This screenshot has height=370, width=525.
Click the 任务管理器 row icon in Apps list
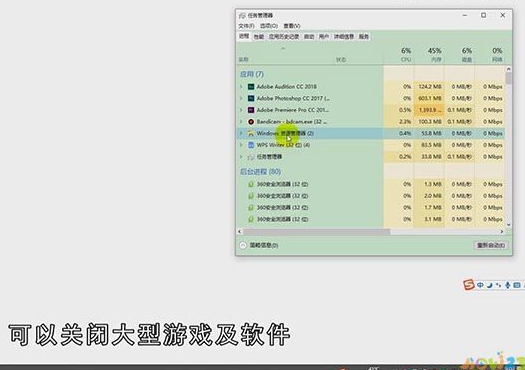(x=251, y=157)
